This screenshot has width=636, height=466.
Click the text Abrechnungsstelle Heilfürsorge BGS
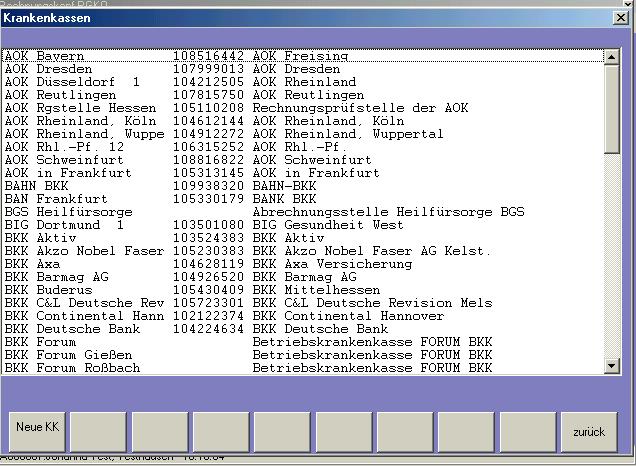388,212
